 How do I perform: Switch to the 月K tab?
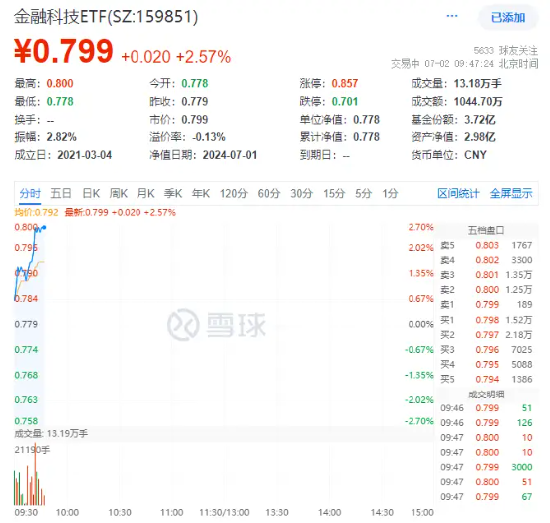[x=146, y=193]
